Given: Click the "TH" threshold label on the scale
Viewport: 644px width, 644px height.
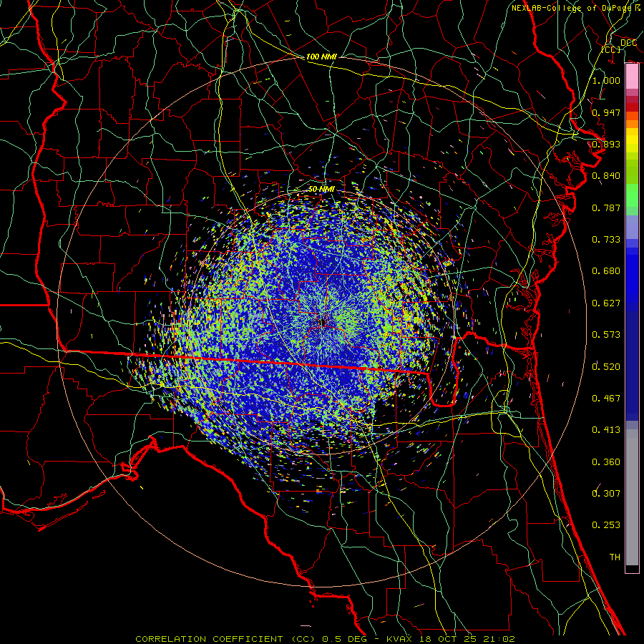Looking at the screenshot, I should click(x=615, y=557).
